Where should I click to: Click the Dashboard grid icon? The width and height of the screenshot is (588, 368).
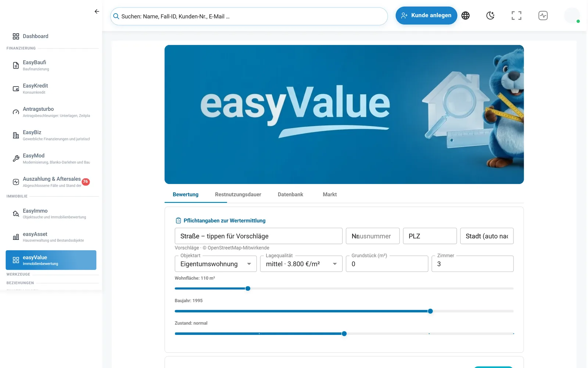[x=16, y=36]
